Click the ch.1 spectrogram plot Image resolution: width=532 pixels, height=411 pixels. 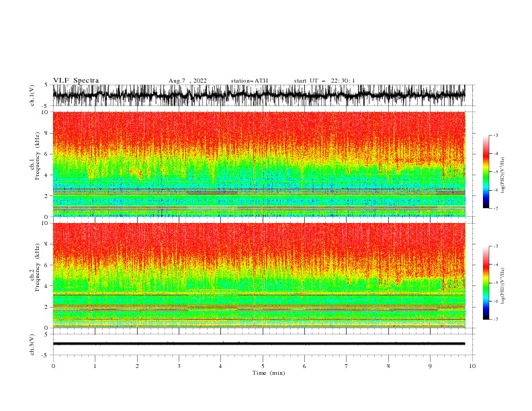pyautogui.click(x=259, y=164)
